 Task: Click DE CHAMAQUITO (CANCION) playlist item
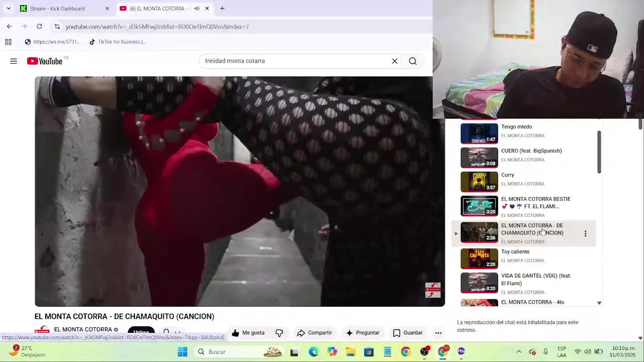(x=523, y=233)
